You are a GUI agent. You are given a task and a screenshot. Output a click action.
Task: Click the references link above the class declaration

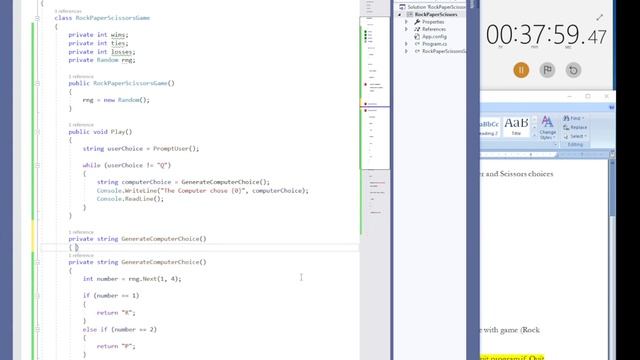point(68,11)
